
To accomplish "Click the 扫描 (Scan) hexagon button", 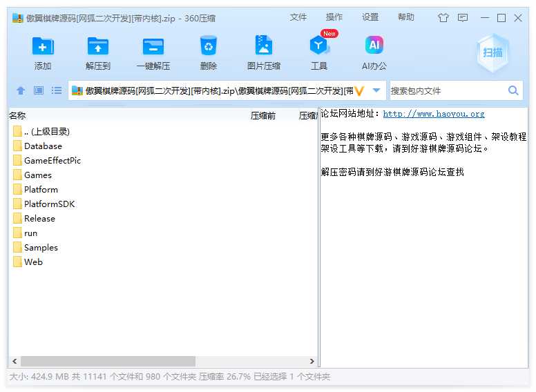I will point(492,52).
